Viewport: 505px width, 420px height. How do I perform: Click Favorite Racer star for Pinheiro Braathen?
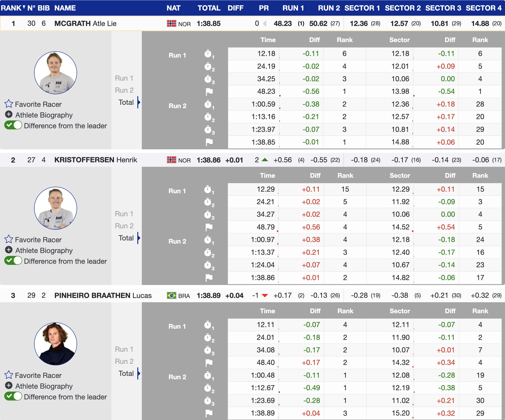(9, 375)
